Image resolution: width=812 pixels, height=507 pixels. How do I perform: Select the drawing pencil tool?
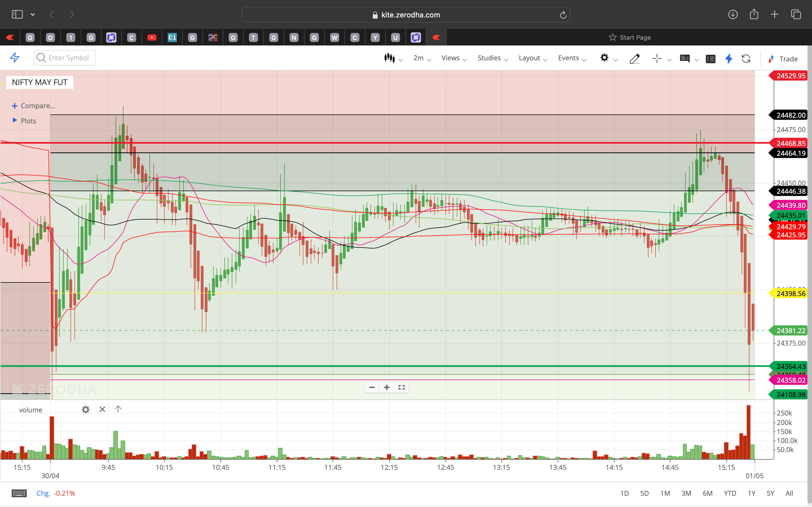pos(635,59)
